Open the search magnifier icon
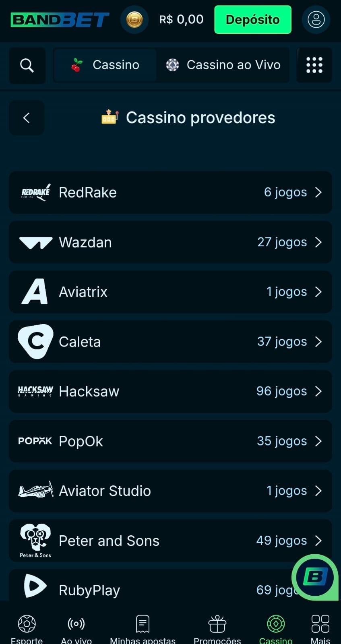This screenshot has height=644, width=341. 27,65
